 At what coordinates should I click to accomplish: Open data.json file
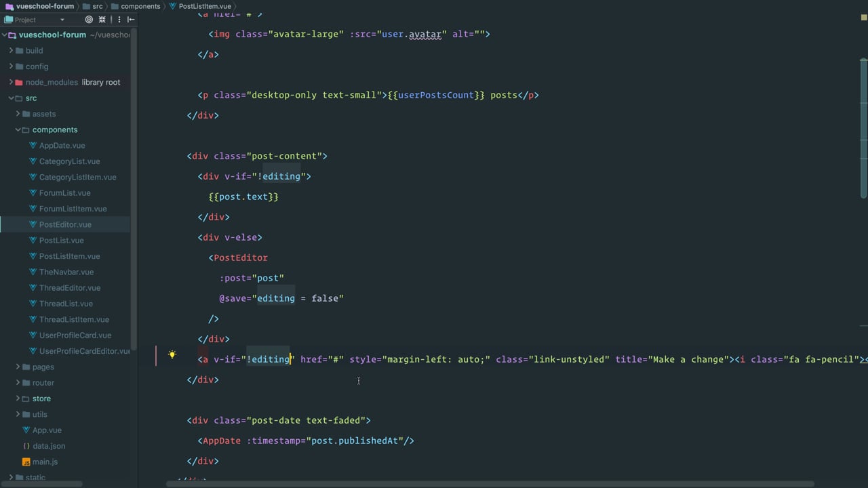pyautogui.click(x=49, y=446)
